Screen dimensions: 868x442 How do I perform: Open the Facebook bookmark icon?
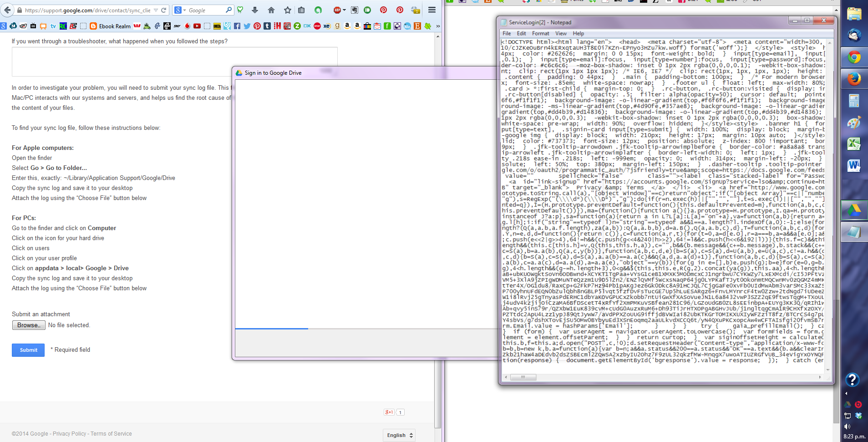237,26
